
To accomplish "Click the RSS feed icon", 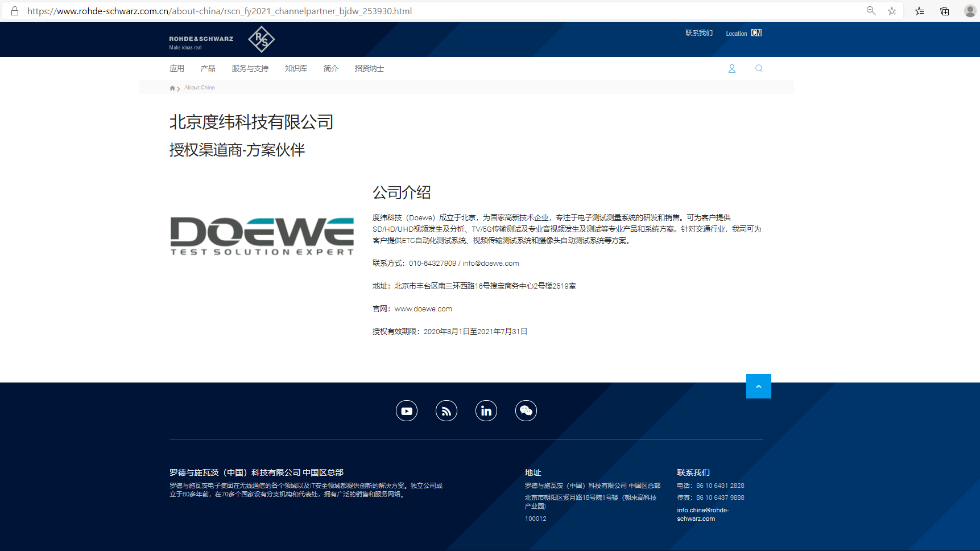I will [x=446, y=411].
